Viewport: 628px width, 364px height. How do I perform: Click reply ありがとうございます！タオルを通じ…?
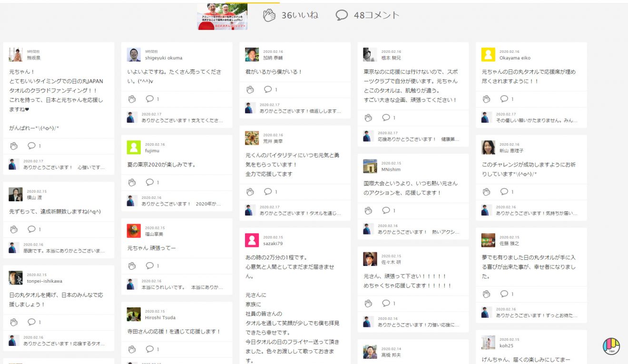tap(300, 213)
